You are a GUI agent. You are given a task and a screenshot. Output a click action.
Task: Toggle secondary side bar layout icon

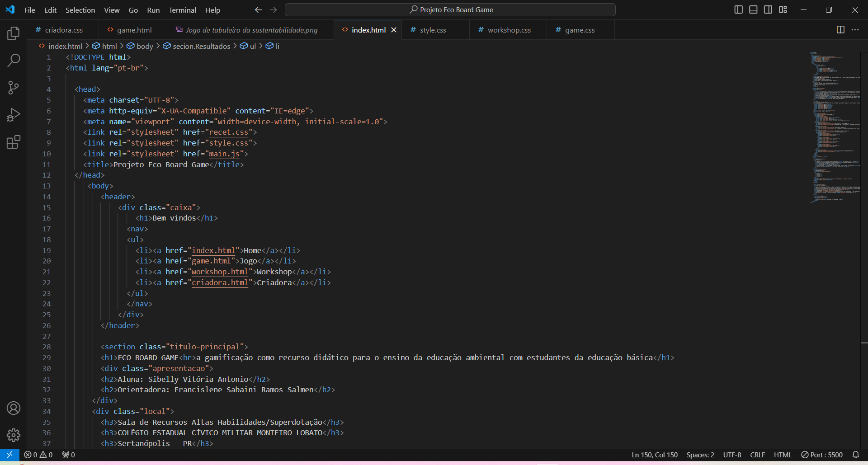(768, 9)
